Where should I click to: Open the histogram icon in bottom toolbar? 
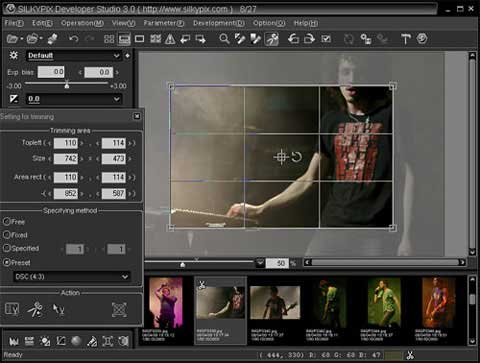click(x=13, y=341)
